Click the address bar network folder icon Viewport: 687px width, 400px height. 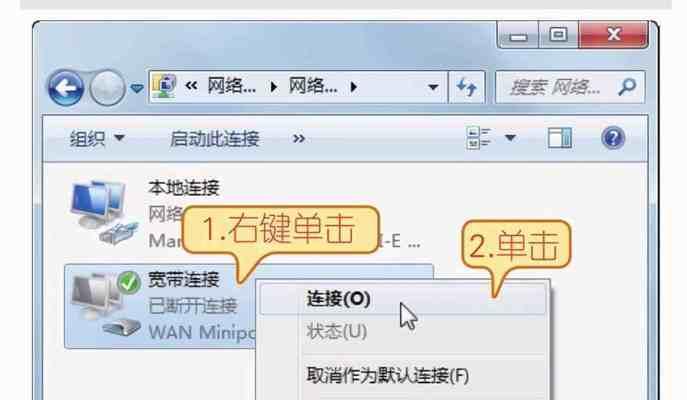point(164,86)
